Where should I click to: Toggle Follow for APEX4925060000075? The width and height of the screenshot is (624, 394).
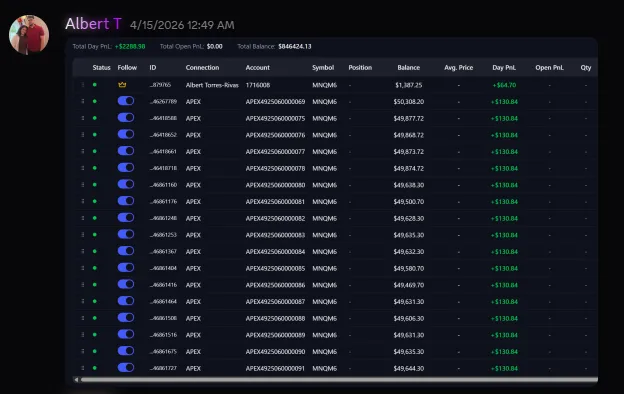tap(126, 118)
